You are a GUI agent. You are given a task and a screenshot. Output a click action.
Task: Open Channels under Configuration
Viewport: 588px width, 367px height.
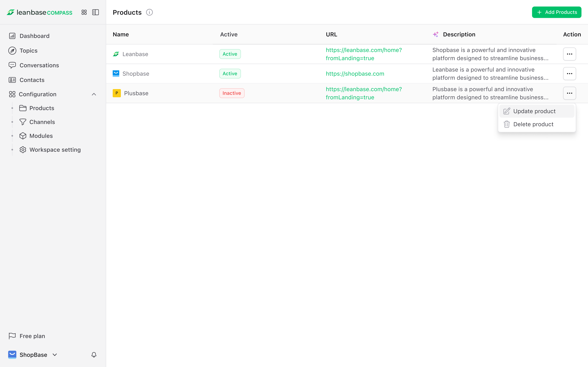42,122
